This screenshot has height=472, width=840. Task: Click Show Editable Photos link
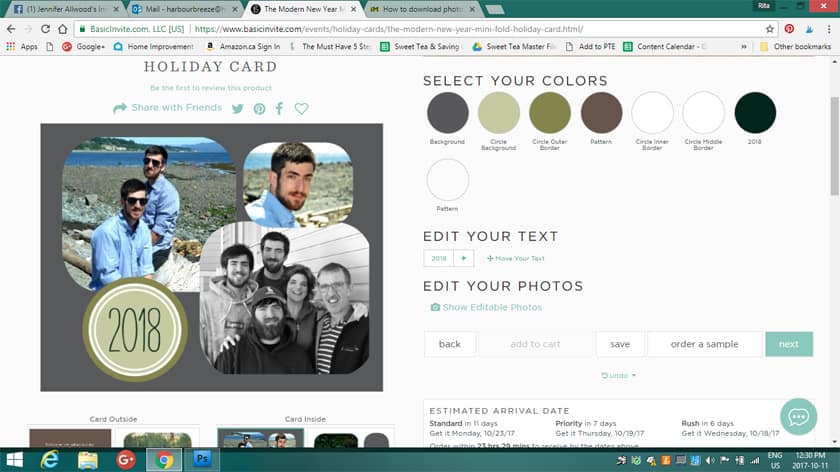click(x=492, y=307)
